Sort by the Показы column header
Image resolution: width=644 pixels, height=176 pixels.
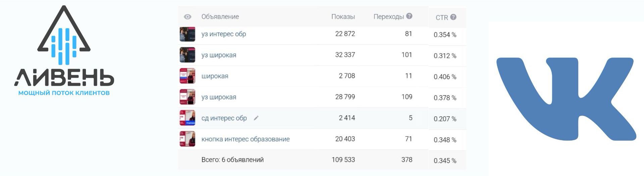[x=343, y=17]
